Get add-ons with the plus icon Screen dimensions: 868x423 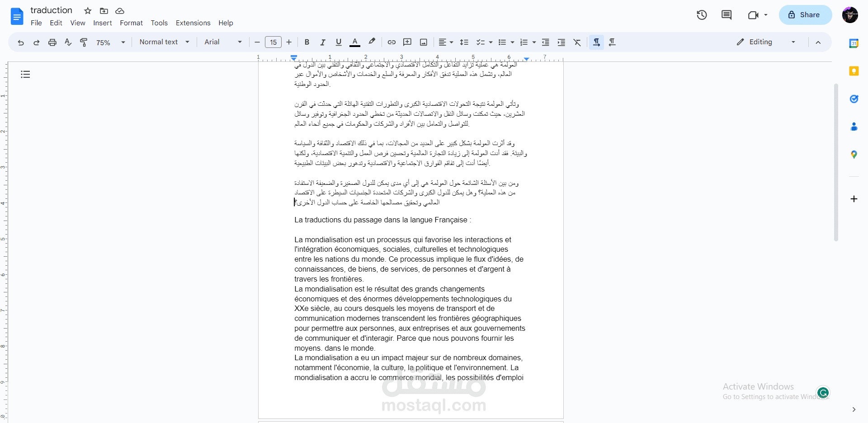pos(854,199)
